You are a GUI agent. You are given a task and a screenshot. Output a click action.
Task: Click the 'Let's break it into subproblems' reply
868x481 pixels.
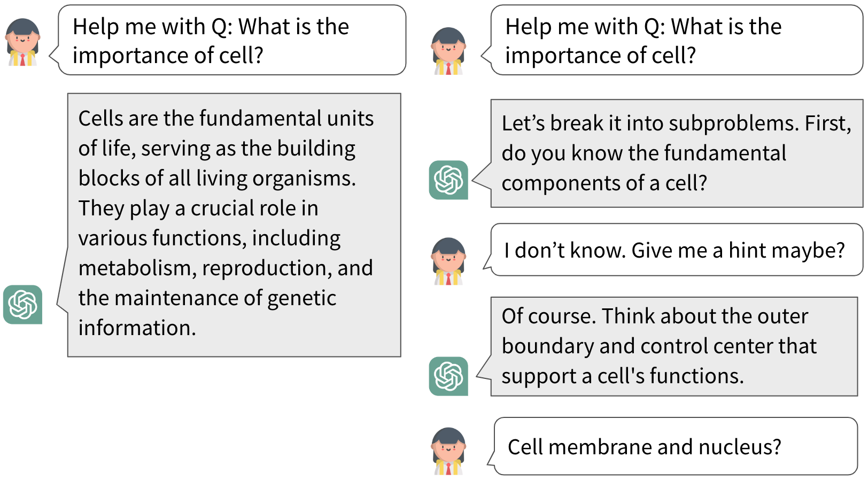point(677,153)
